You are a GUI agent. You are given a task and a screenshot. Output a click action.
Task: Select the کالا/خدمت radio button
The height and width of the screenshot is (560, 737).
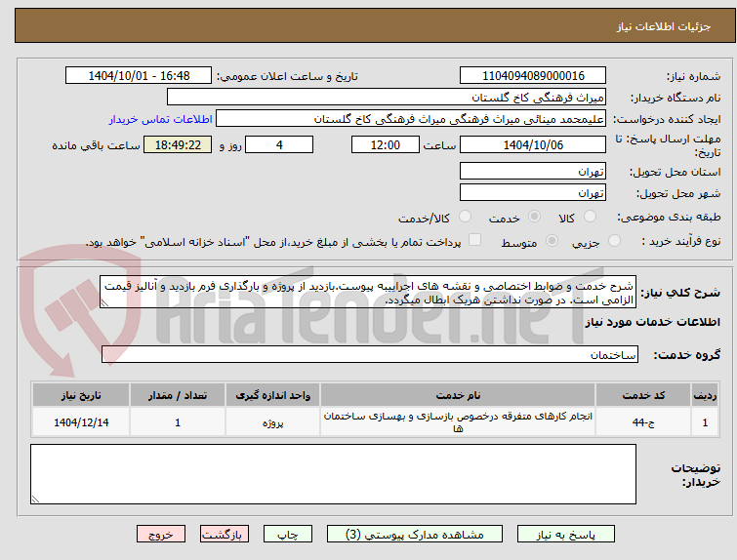pyautogui.click(x=465, y=217)
